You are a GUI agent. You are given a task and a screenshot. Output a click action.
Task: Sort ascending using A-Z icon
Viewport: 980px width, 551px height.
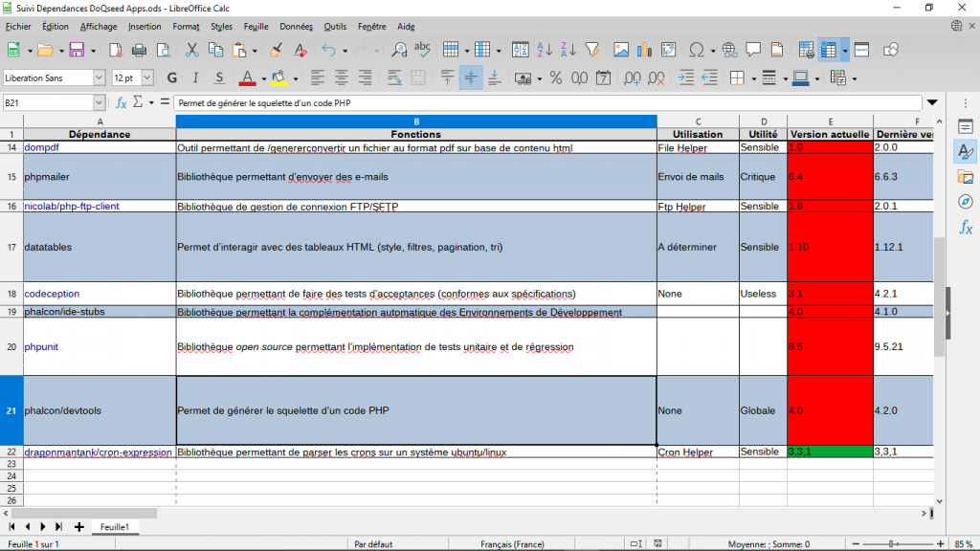pyautogui.click(x=545, y=50)
